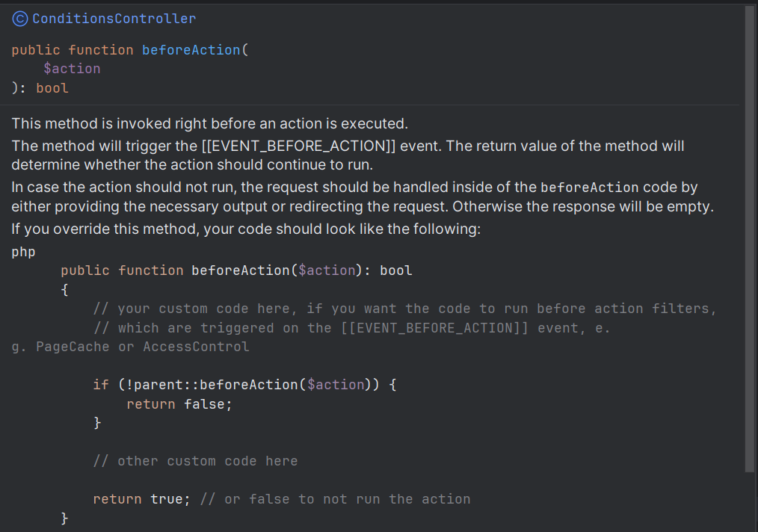Click the '// other custom code here' comment

coord(195,461)
